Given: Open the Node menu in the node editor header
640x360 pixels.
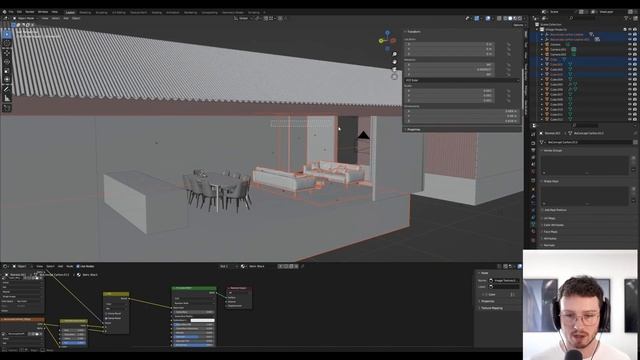Looking at the screenshot, I should [70, 266].
